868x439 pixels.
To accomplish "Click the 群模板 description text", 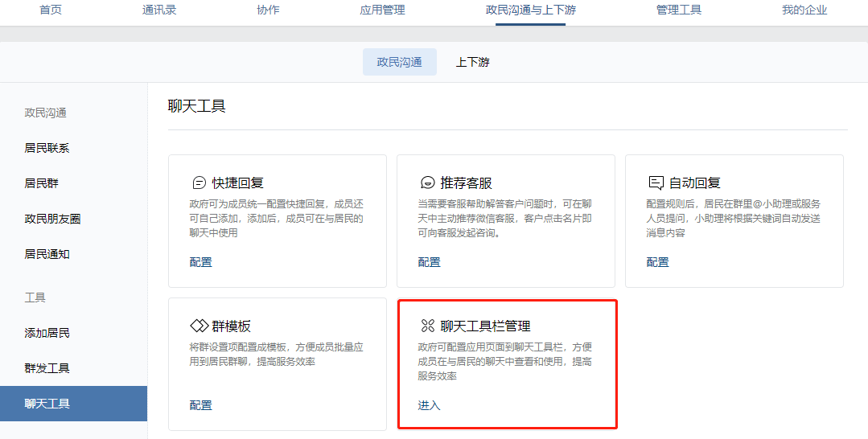I will tap(276, 355).
